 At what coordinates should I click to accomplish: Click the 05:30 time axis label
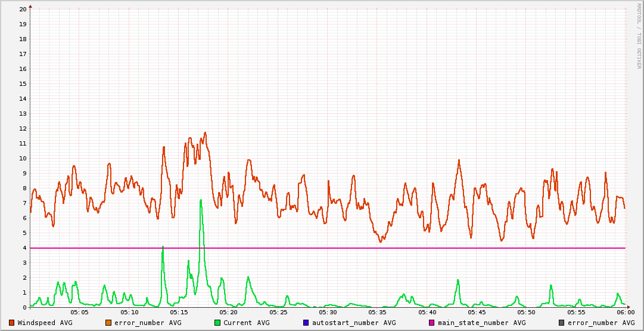click(x=328, y=312)
